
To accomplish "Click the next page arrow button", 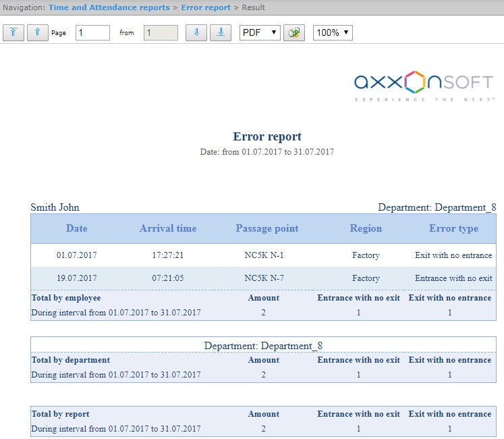I will pyautogui.click(x=196, y=32).
